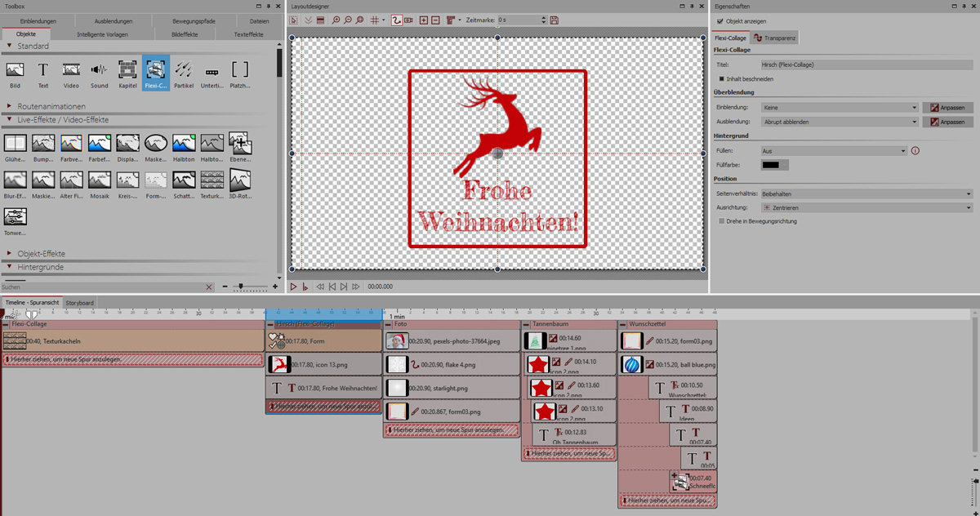Select the Kapitel object icon
This screenshot has height=516, width=980.
click(x=127, y=73)
